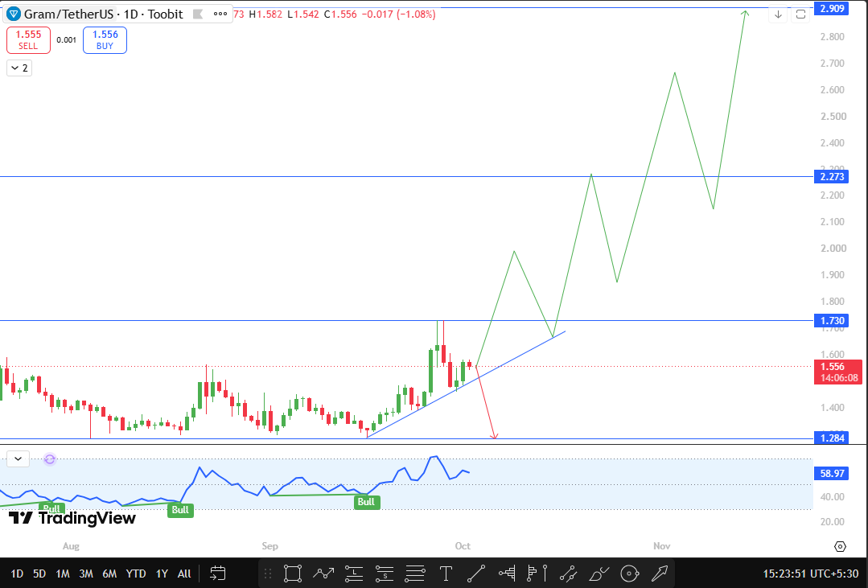
Task: Collapse the indicators legend showing 2
Action: point(19,68)
